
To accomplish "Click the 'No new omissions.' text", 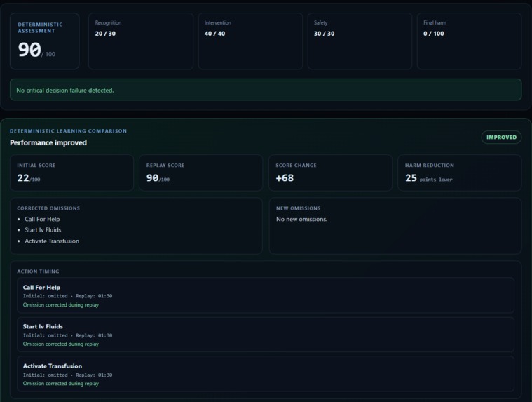I will (301, 219).
